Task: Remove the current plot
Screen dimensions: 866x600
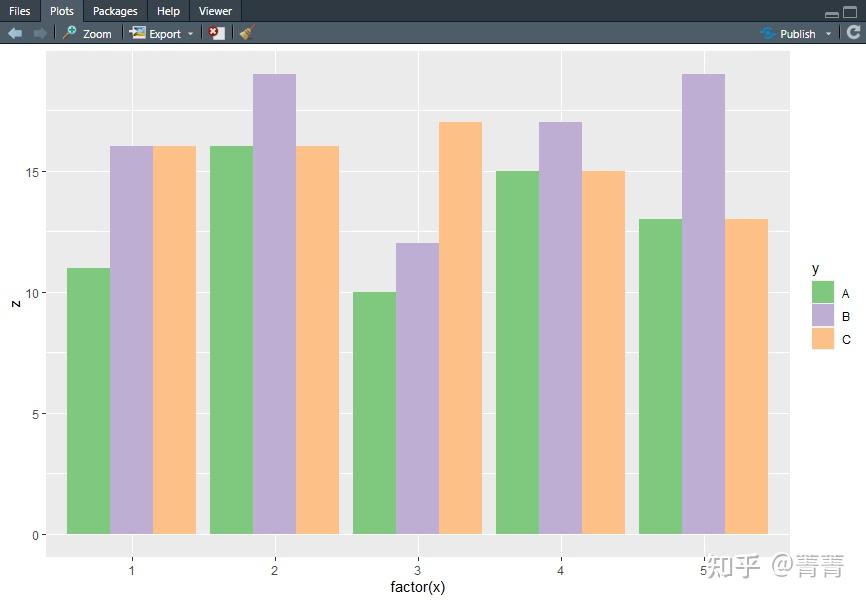Action: (216, 33)
